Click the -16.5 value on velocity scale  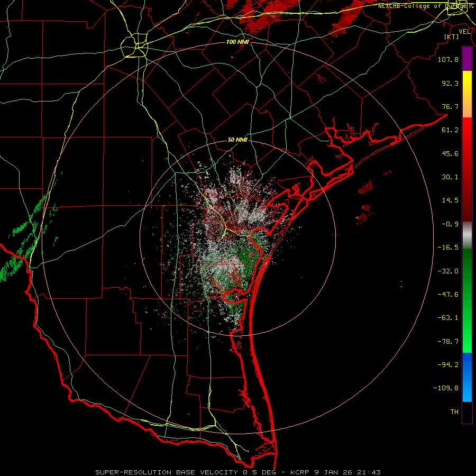[x=448, y=248]
